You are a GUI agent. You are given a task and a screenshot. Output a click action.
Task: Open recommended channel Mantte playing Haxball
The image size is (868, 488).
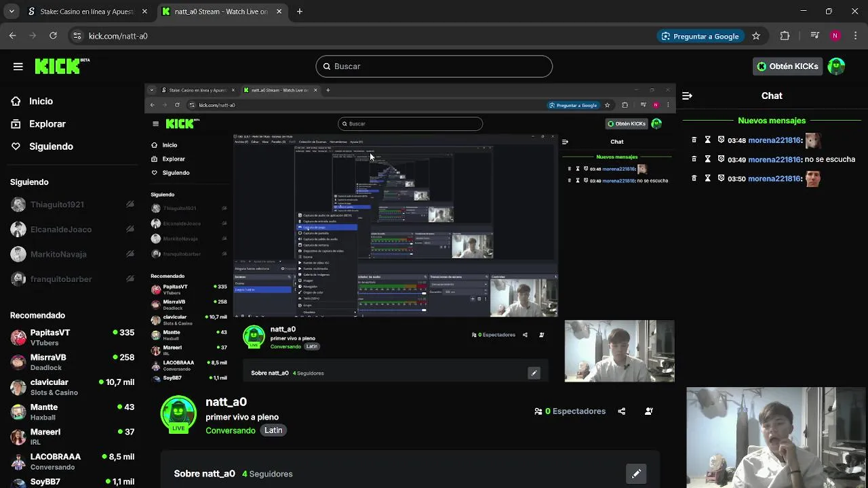73,412
